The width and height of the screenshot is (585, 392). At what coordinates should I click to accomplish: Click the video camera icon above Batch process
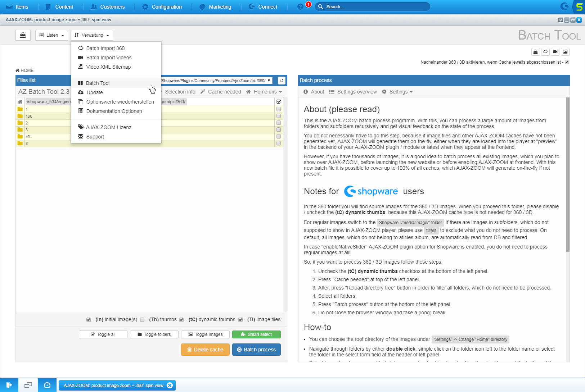coord(555,52)
